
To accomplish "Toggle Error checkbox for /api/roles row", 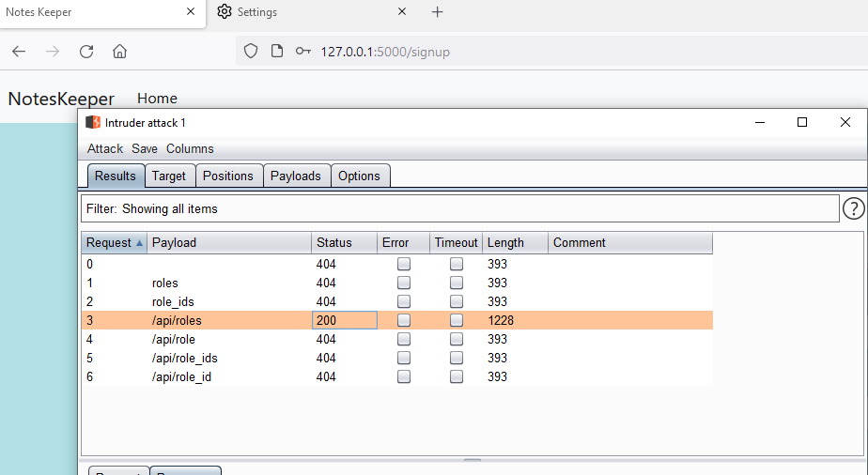I will click(404, 320).
